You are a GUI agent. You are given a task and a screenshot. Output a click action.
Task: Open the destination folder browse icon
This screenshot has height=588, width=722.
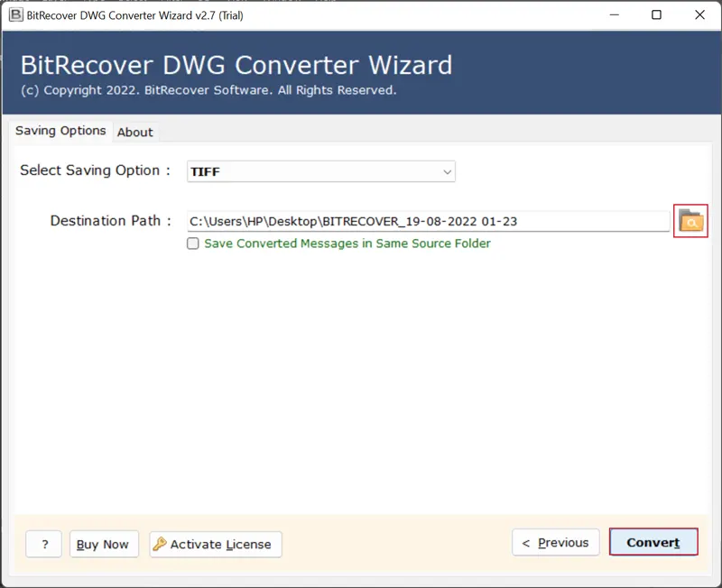[x=690, y=221]
